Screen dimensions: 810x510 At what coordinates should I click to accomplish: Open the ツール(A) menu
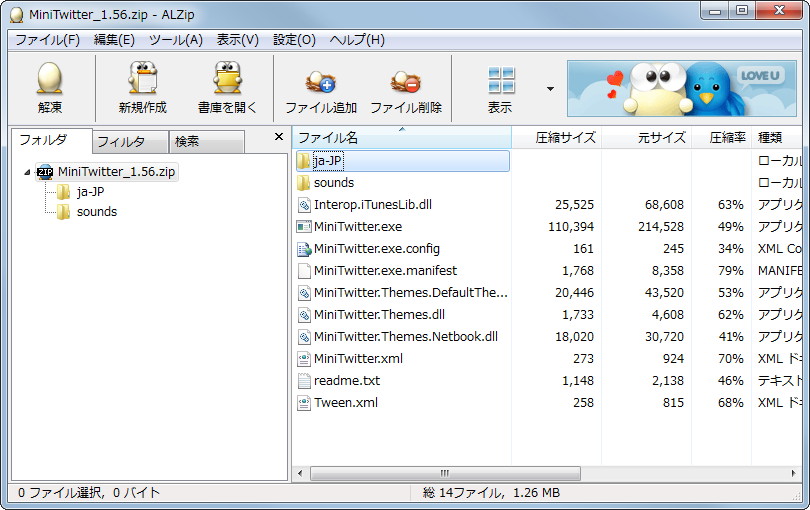click(176, 40)
